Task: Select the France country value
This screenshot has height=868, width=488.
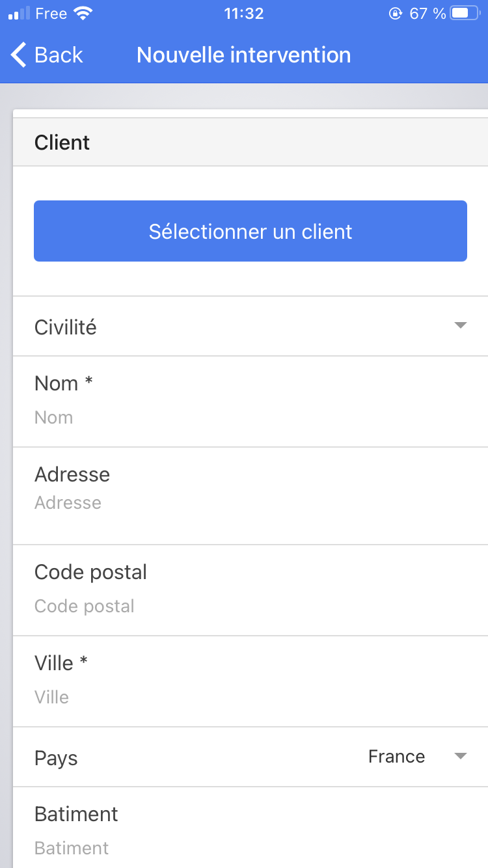Action: [396, 756]
